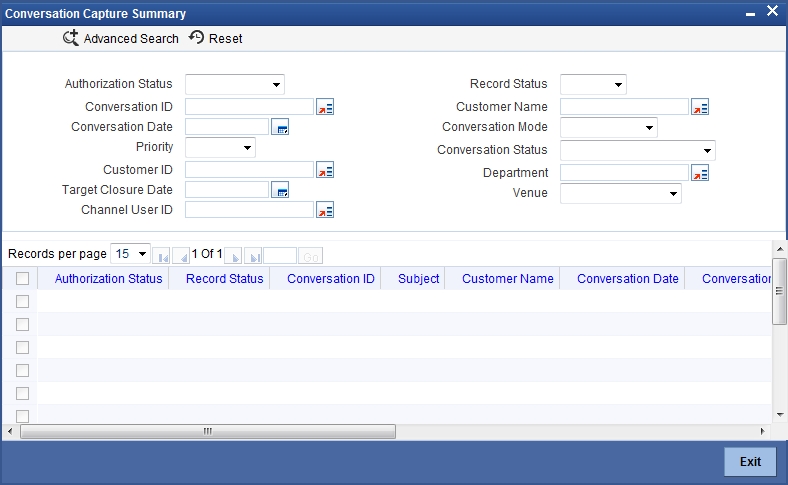The width and height of the screenshot is (788, 485).
Task: Go to previous page of records
Action: click(x=181, y=256)
